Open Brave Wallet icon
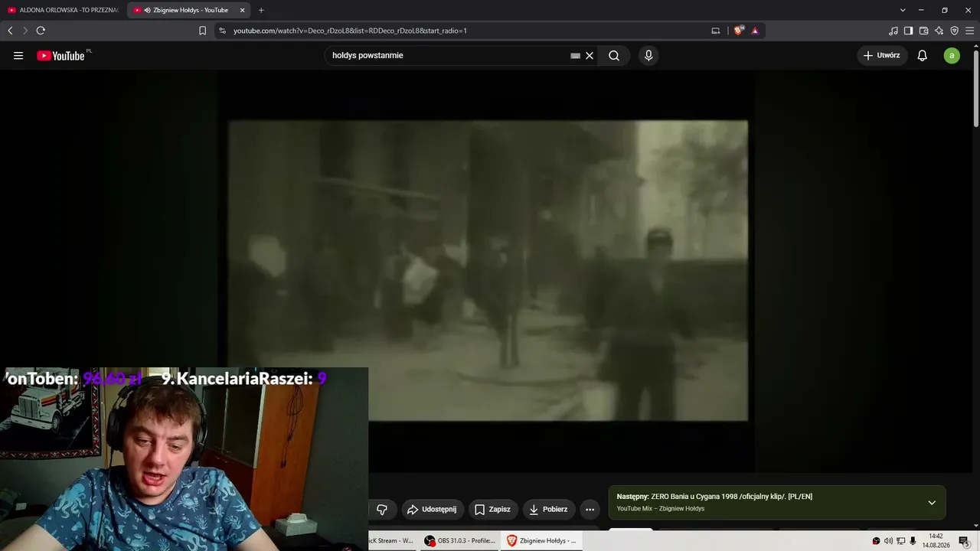Viewport: 980px width, 551px height. [x=924, y=31]
